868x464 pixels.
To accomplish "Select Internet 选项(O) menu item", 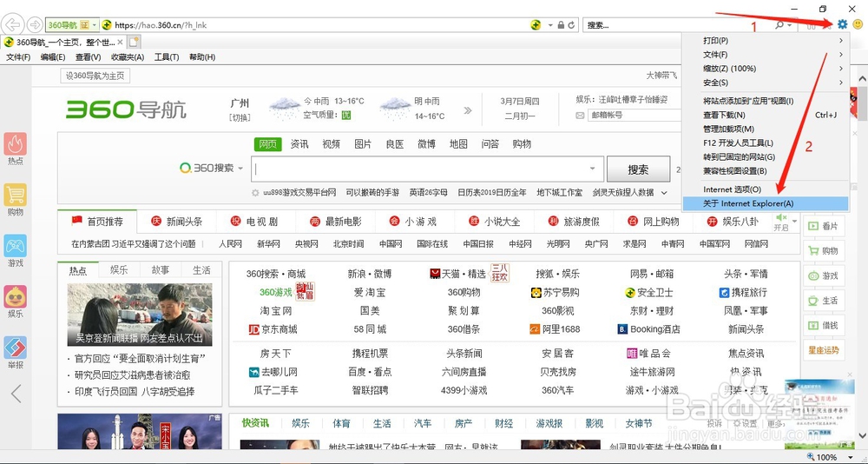I will pos(766,189).
